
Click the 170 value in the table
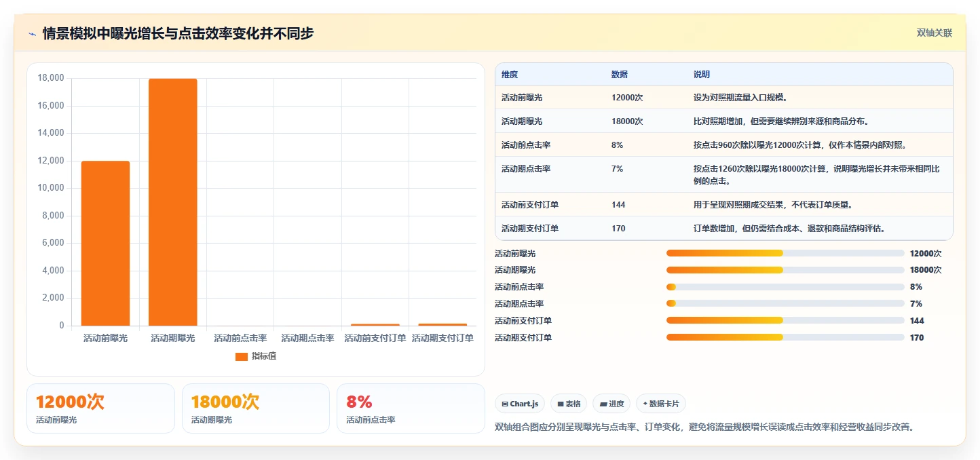[618, 229]
